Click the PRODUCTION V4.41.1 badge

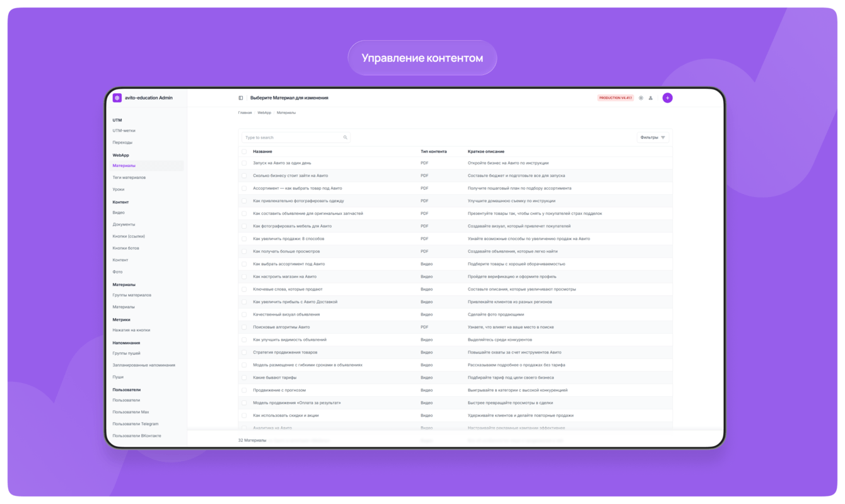pyautogui.click(x=615, y=98)
